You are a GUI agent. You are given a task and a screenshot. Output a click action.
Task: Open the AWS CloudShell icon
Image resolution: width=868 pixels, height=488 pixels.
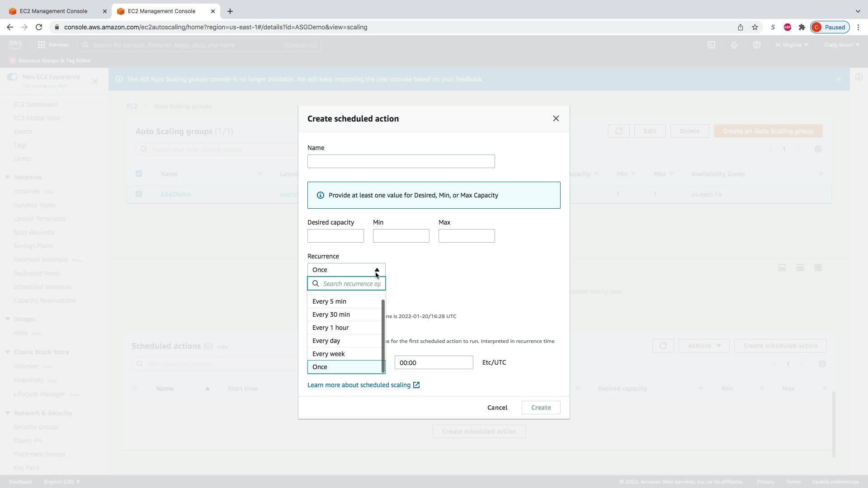point(711,45)
